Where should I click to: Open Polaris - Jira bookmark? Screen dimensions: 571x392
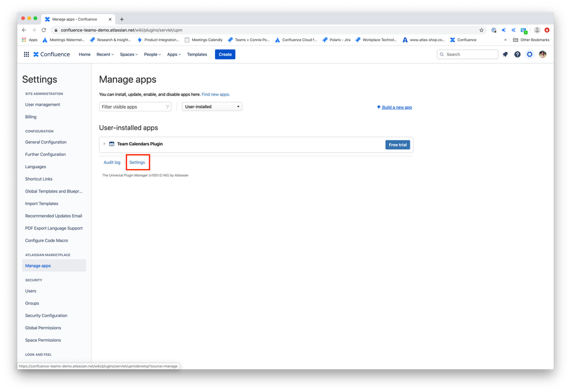[337, 40]
